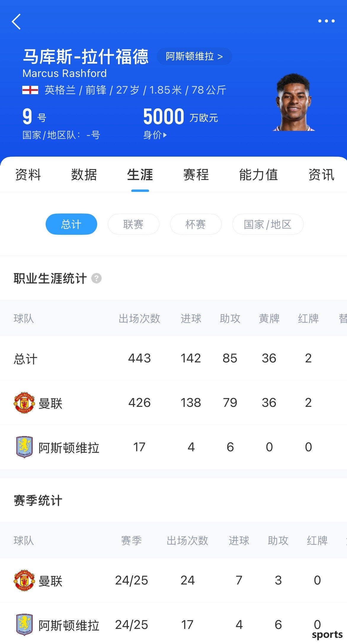Viewport: 347px width, 644px height.
Task: Open the 赛程 tab
Action: 196,175
